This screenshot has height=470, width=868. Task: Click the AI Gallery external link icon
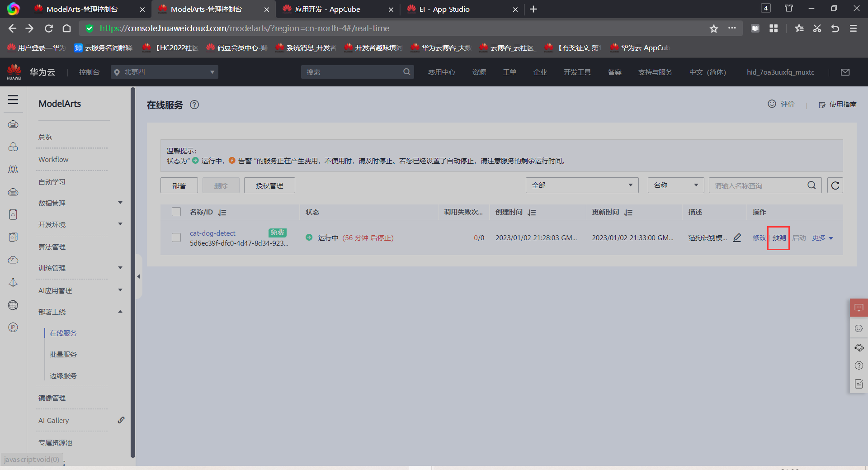[121, 420]
